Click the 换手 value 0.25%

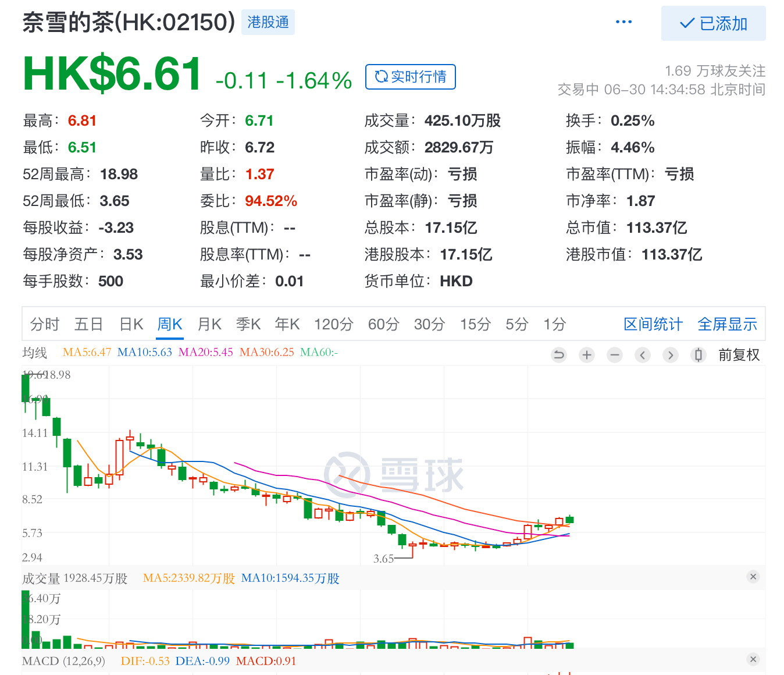pyautogui.click(x=633, y=120)
